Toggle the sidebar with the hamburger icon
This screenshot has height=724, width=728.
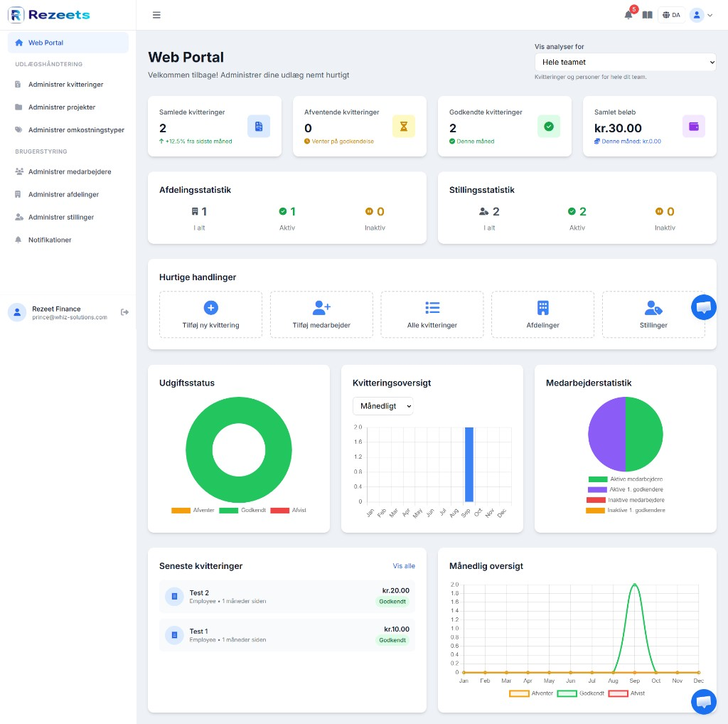[156, 15]
